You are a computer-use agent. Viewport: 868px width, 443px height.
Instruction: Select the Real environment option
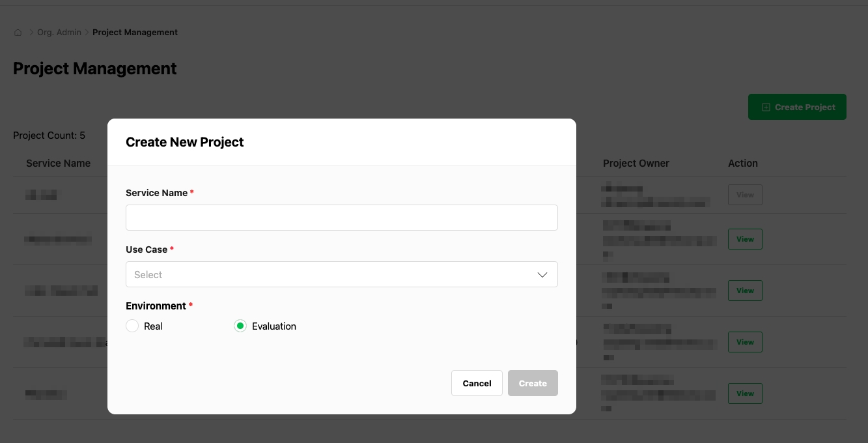132,325
